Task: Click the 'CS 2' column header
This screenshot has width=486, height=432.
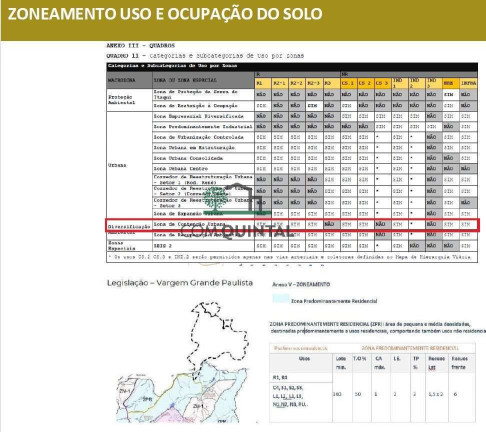Action: (365, 83)
